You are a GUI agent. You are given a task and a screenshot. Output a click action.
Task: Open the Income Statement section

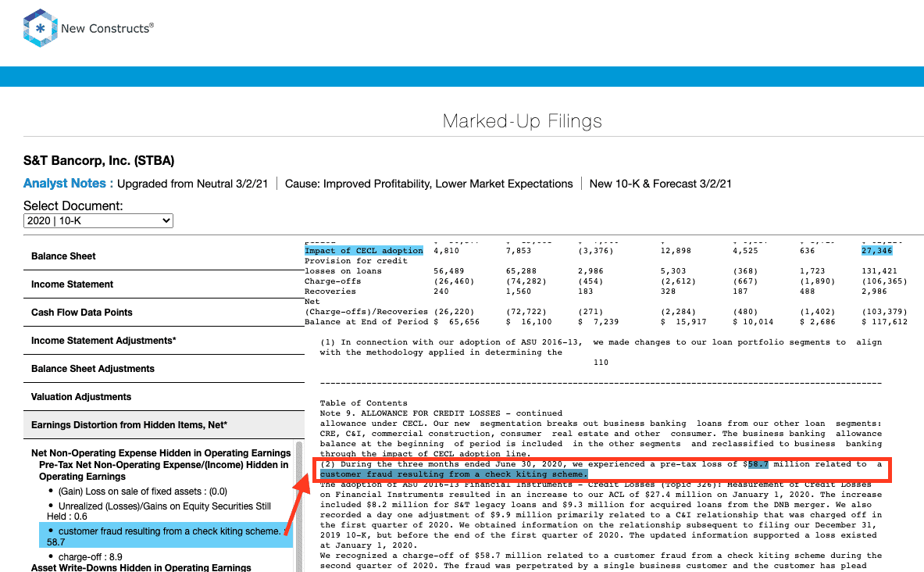[x=164, y=284]
